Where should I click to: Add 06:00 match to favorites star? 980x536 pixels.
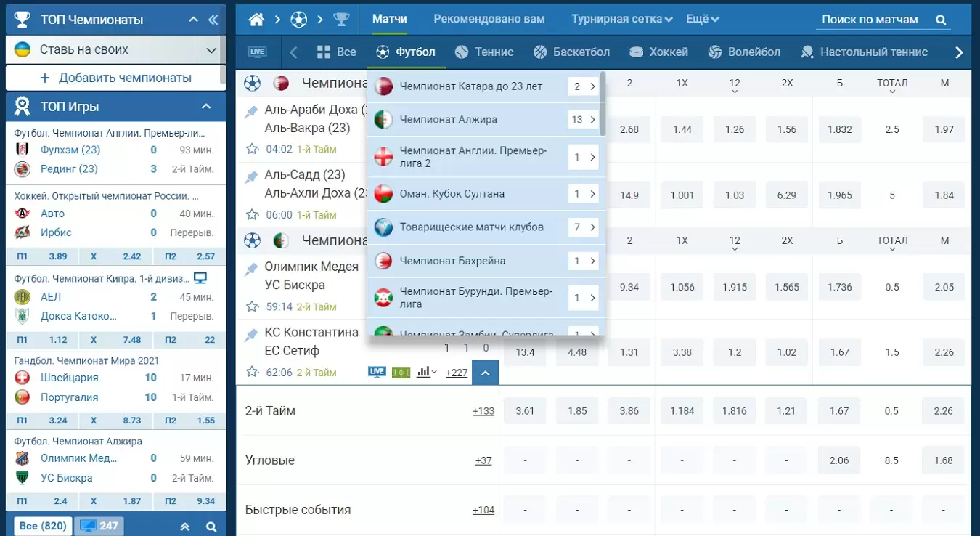252,214
